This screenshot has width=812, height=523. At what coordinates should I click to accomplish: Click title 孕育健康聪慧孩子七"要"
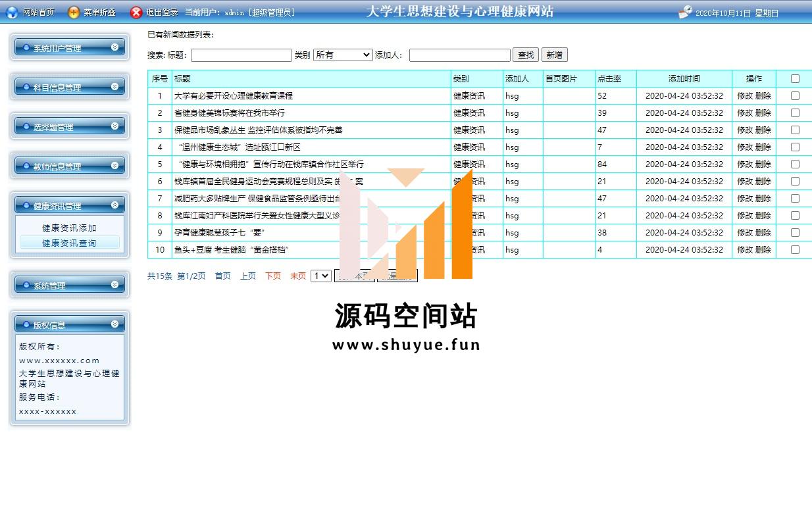coord(219,232)
